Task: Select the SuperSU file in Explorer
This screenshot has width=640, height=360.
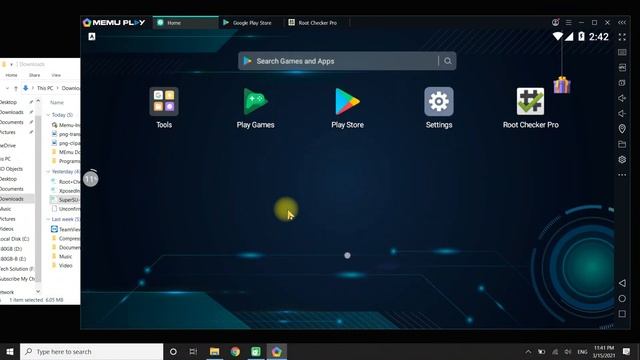Action: coord(65,200)
